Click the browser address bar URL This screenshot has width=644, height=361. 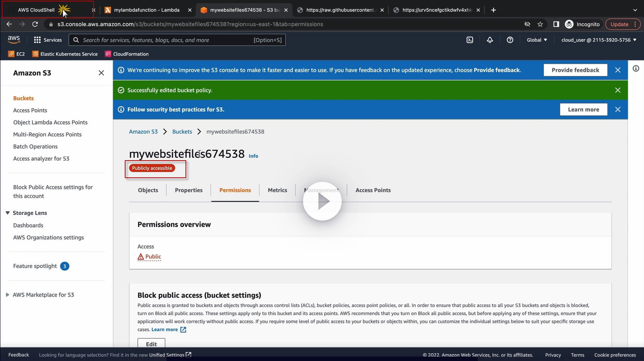[190, 24]
